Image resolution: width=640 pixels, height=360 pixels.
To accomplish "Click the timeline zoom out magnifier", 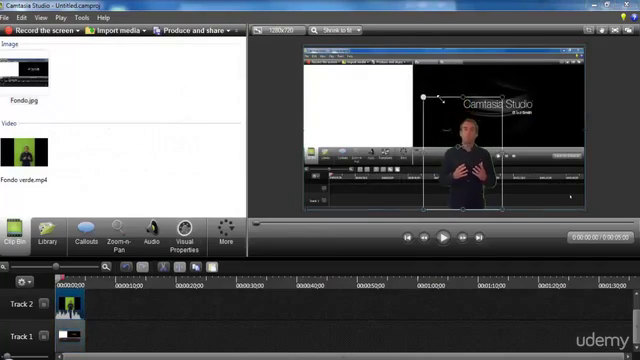I will click(3, 267).
